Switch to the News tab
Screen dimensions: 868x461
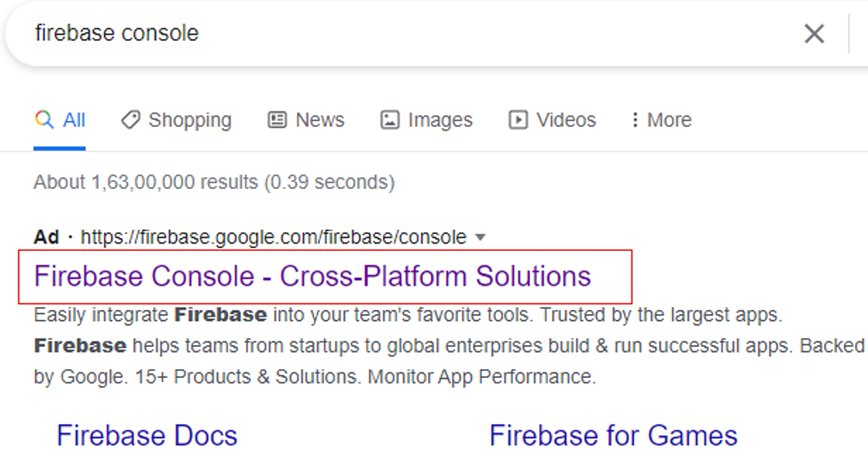point(320,120)
